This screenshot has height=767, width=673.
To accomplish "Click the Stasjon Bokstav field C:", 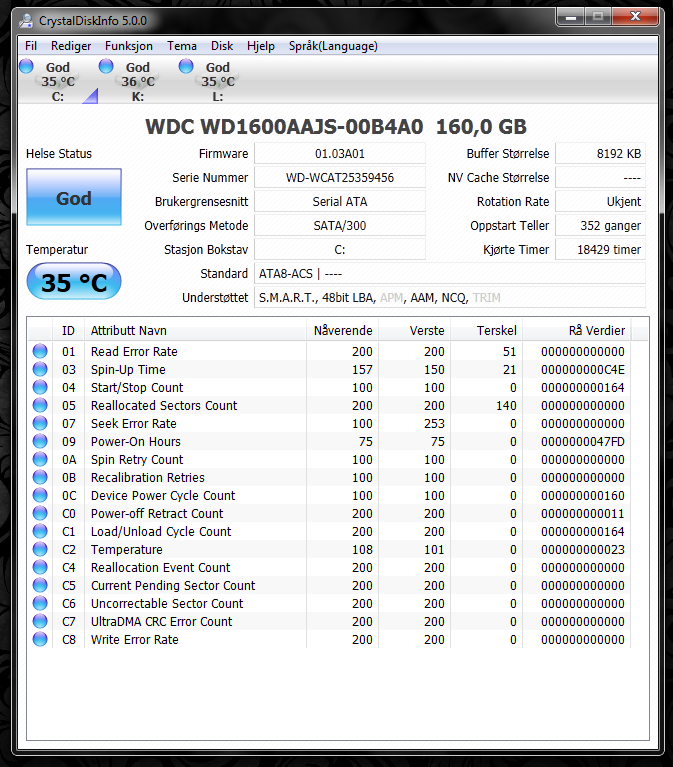I will click(340, 249).
